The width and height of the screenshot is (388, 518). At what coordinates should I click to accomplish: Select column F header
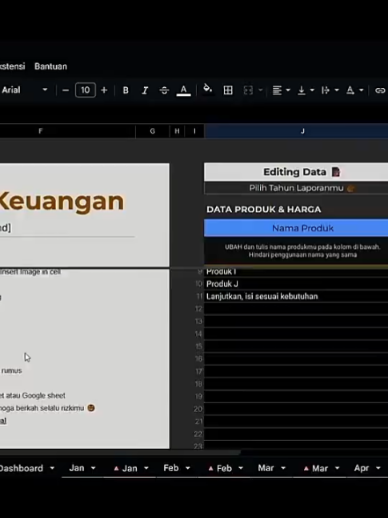point(68,131)
